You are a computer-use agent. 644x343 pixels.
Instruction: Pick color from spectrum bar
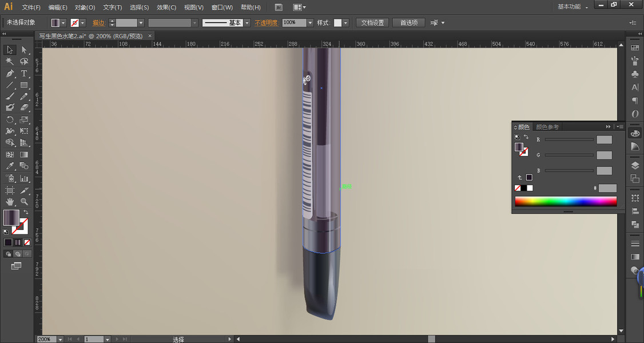(566, 201)
